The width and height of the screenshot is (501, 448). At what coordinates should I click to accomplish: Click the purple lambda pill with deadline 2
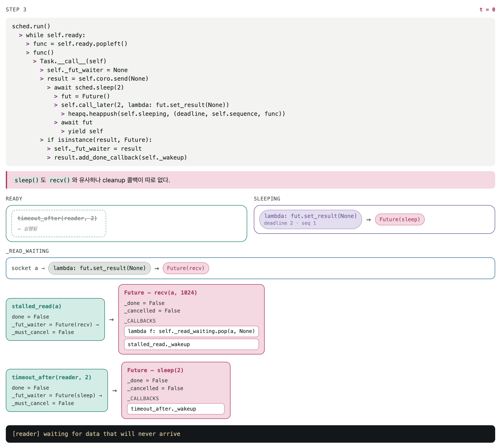310,219
